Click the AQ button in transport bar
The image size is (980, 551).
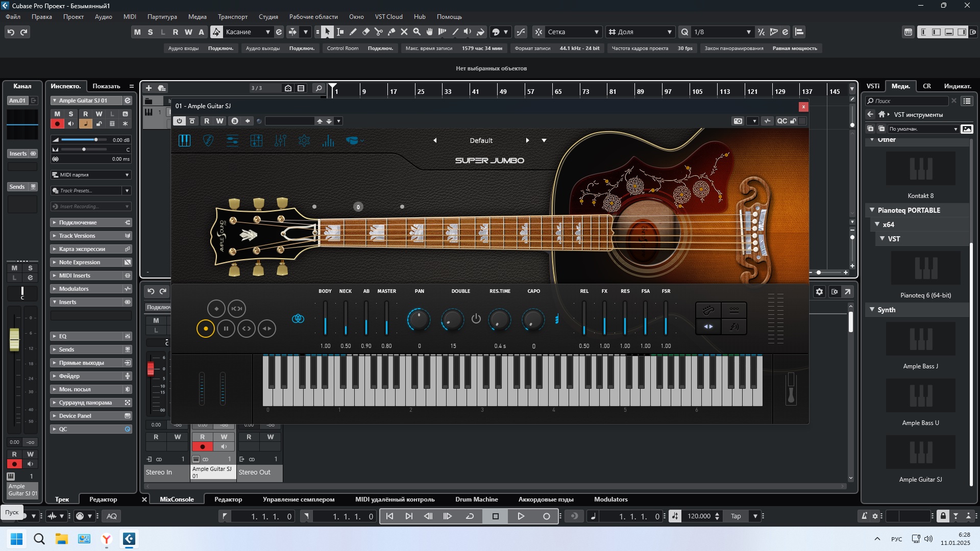pyautogui.click(x=112, y=516)
